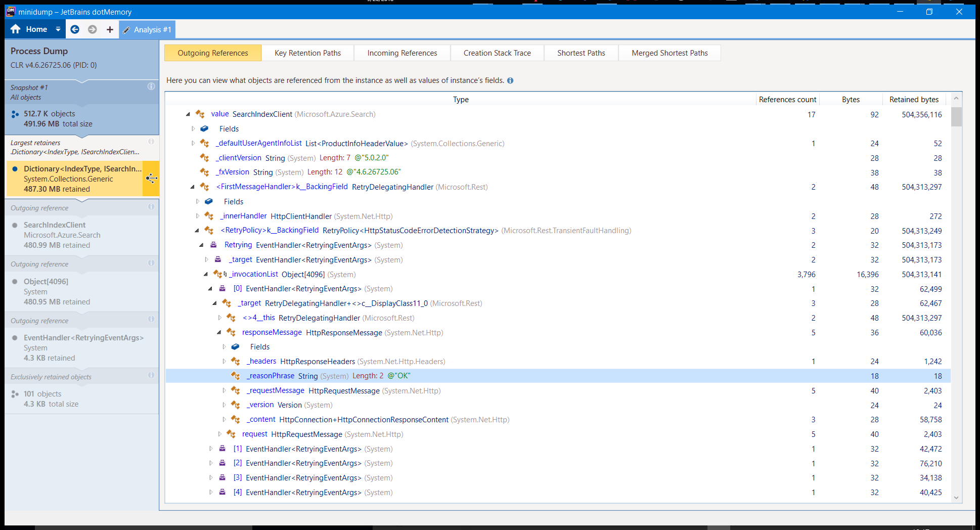The image size is (980, 530).
Task: Open the SearchIndexClient outgoing reference step
Action: click(x=82, y=235)
